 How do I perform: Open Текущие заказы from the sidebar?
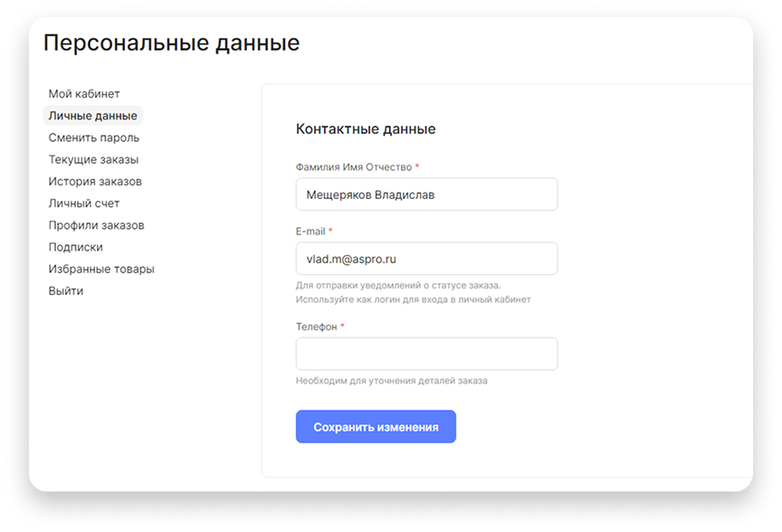pyautogui.click(x=94, y=159)
